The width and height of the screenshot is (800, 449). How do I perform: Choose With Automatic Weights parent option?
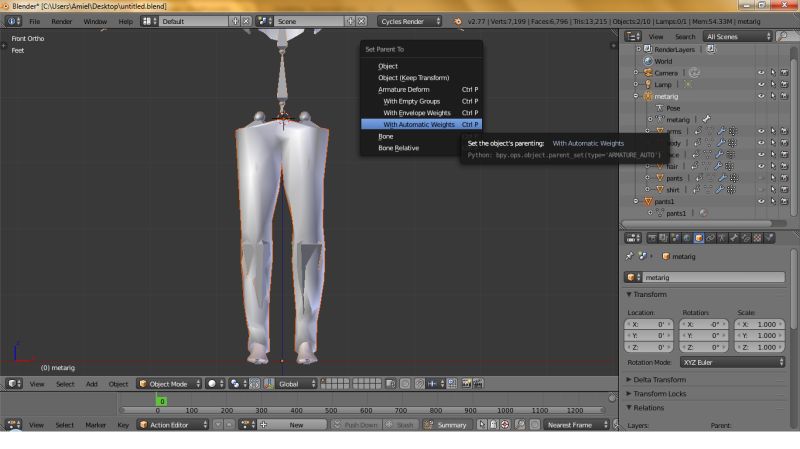[x=421, y=124]
